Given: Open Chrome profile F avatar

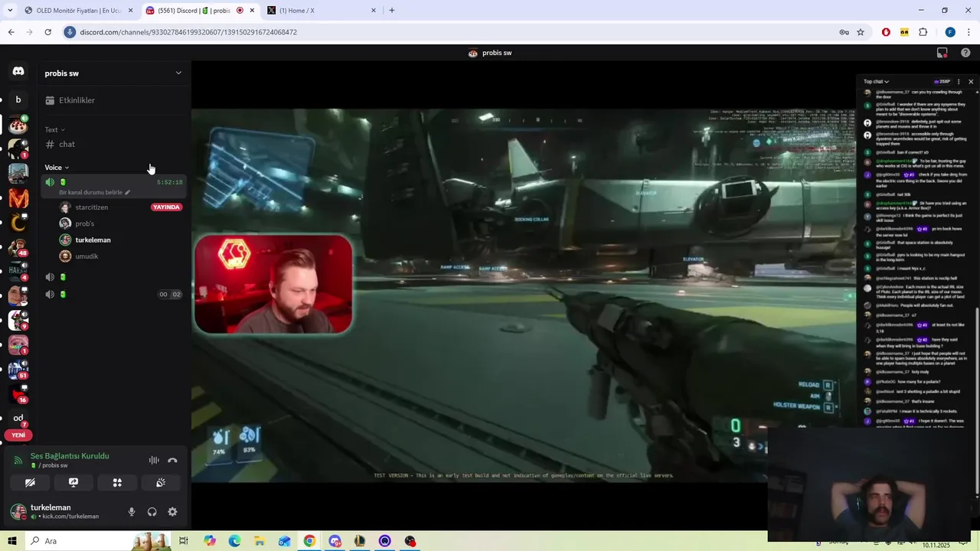Looking at the screenshot, I should point(950,32).
